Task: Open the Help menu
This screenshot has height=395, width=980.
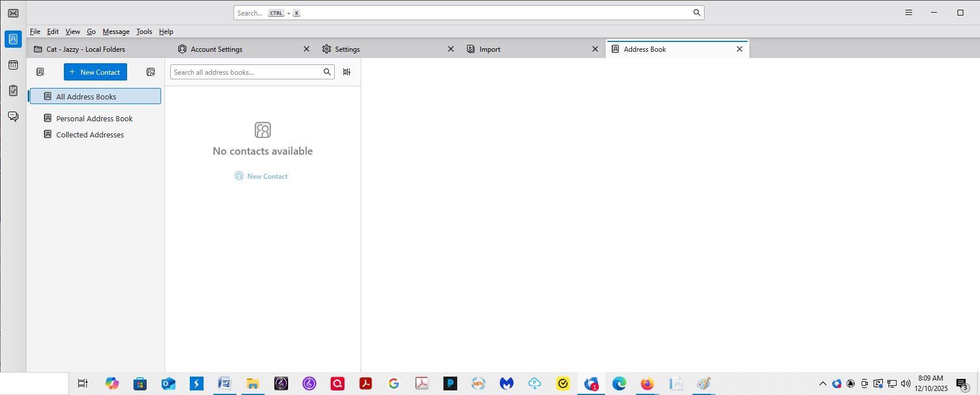Action: click(166, 32)
